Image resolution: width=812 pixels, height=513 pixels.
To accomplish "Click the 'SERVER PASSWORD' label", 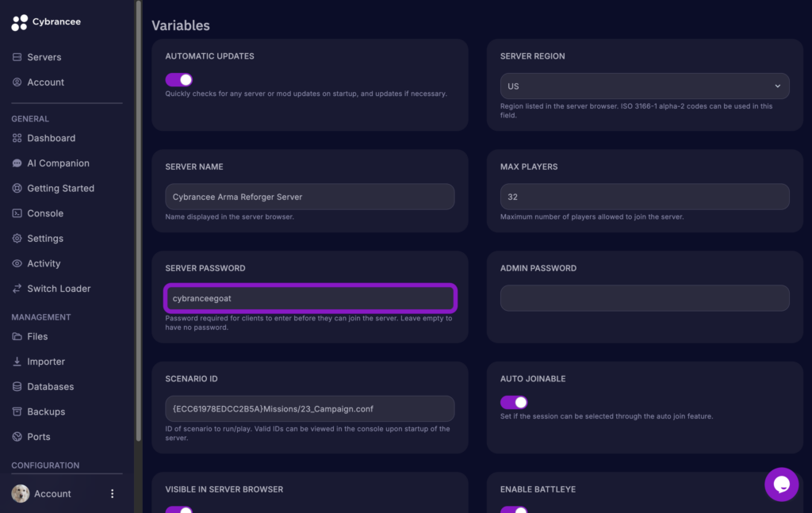I will (x=205, y=268).
